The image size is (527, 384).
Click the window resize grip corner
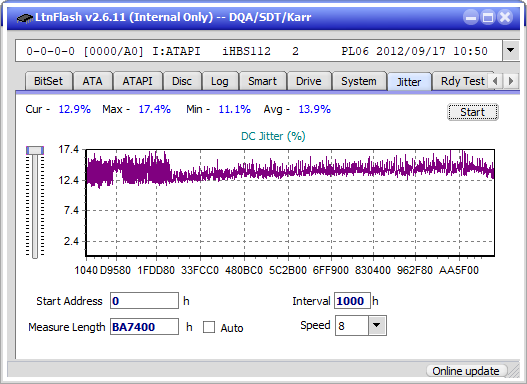(514, 371)
